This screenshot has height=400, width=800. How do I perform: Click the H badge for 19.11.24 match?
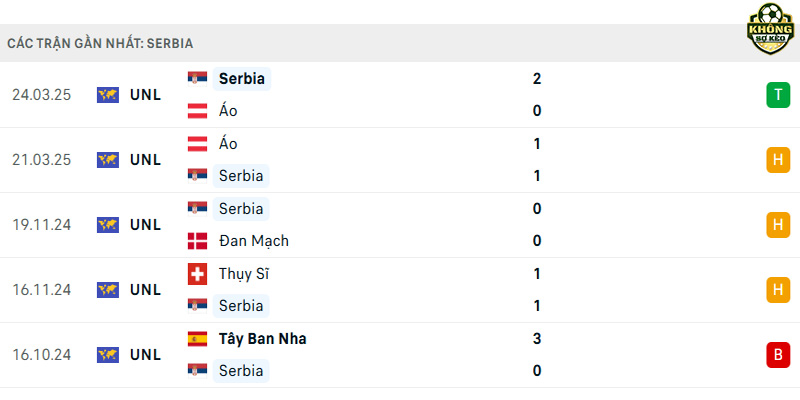(x=778, y=224)
